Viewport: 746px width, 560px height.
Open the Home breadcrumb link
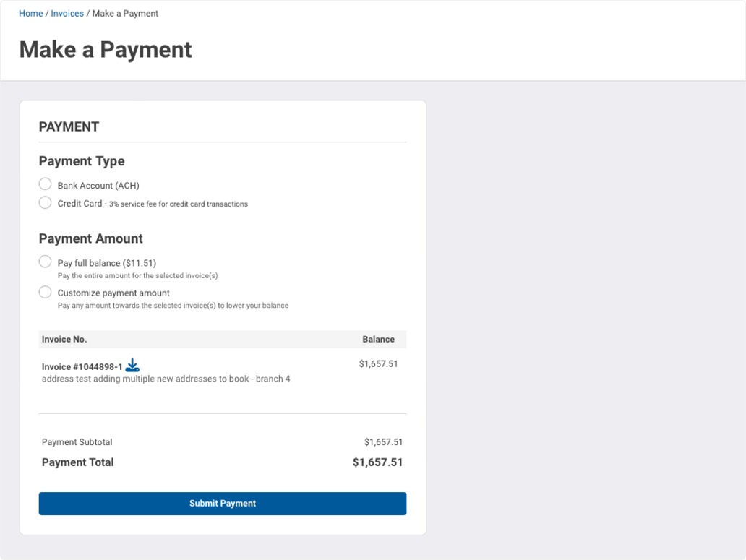point(30,13)
